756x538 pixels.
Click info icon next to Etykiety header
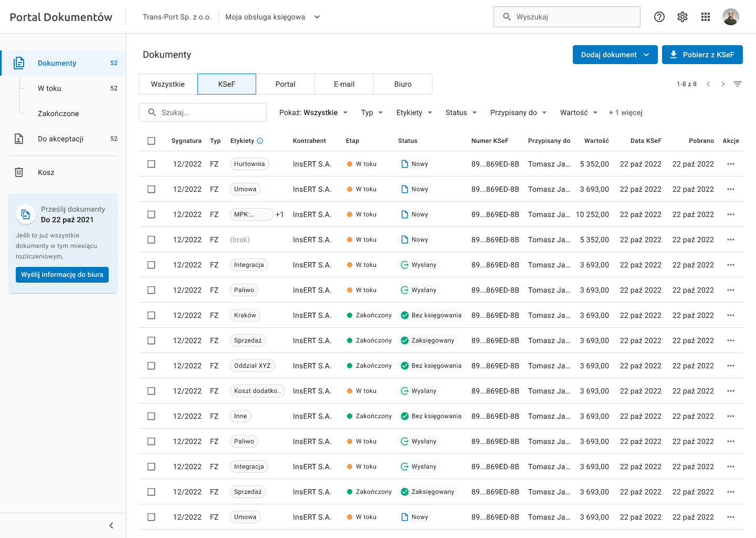[260, 141]
